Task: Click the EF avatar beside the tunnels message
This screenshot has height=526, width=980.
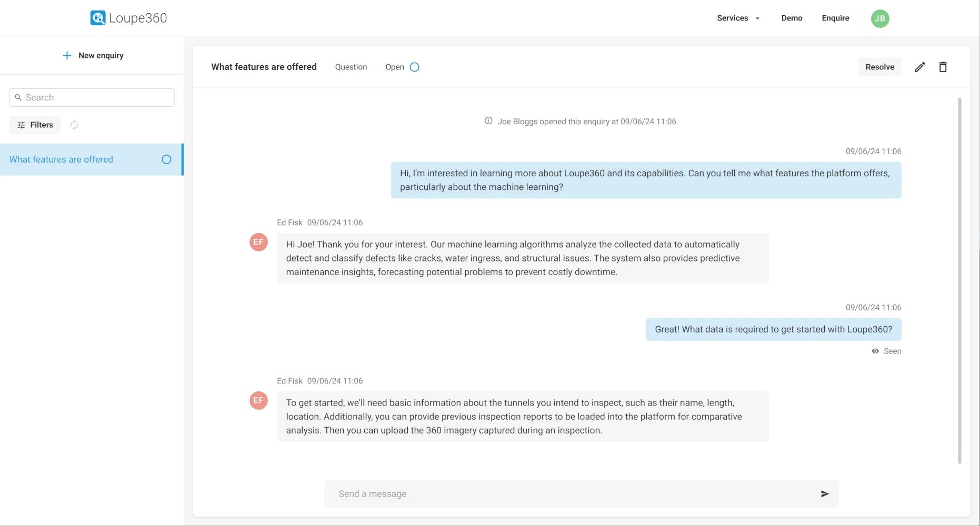Action: (258, 400)
